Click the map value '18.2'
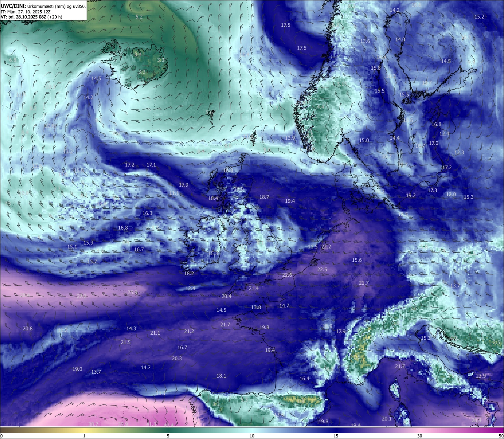Viewport: 504px width, 439px height. tap(189, 274)
